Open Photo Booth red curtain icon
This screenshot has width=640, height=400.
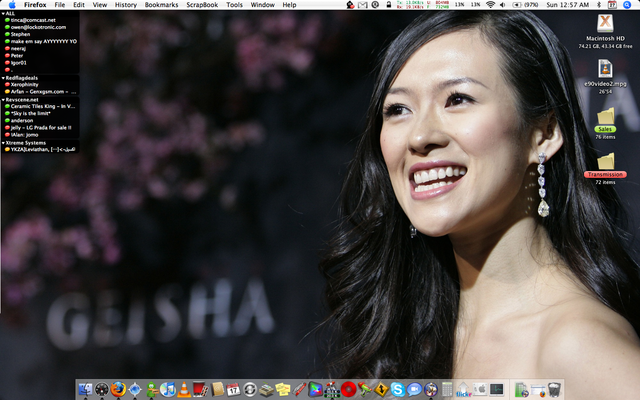[200, 389]
